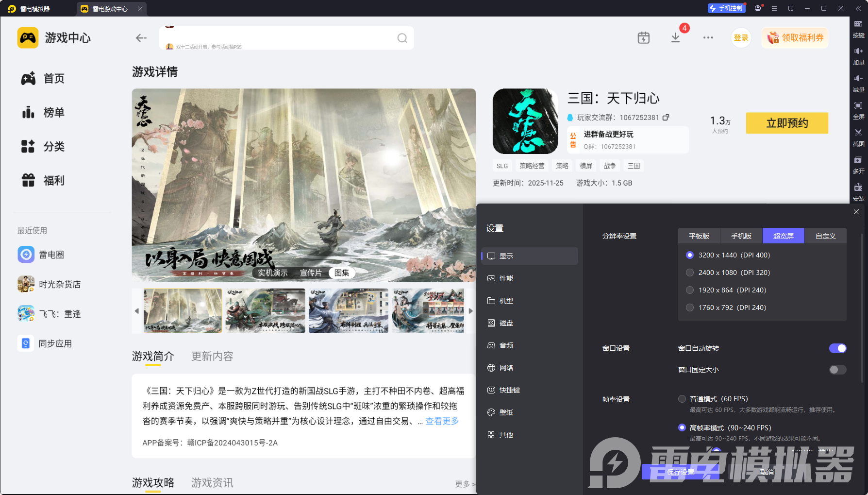Click the shrink-window icon in the title bar

[791, 8]
